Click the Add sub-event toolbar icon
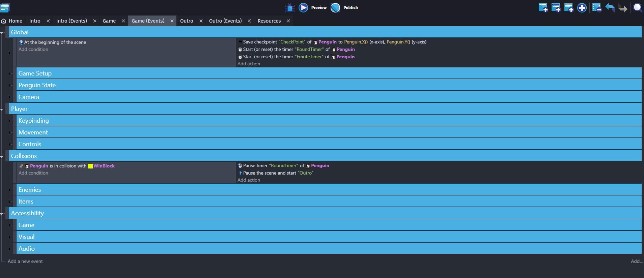Image resolution: width=644 pixels, height=278 pixels. click(x=556, y=7)
